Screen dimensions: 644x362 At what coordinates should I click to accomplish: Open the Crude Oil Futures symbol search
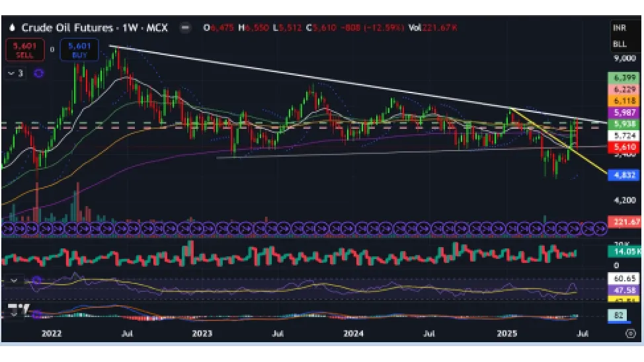(x=95, y=28)
